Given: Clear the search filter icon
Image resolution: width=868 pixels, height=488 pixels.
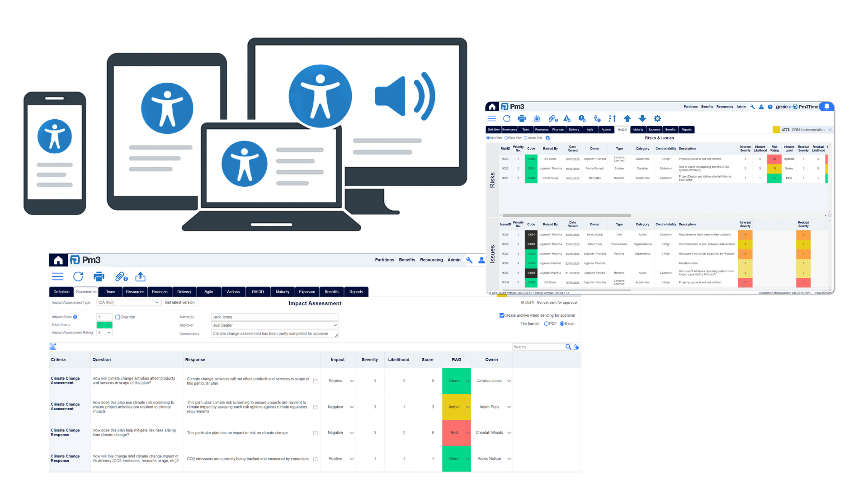Looking at the screenshot, I should pos(576,347).
